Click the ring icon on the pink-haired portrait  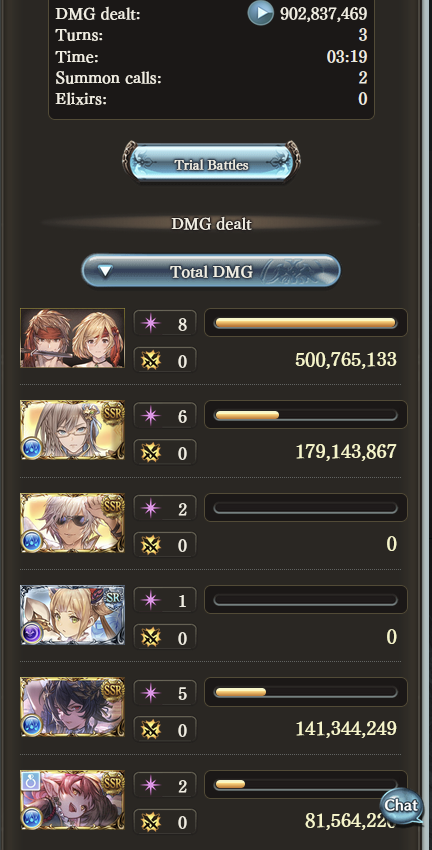click(29, 781)
